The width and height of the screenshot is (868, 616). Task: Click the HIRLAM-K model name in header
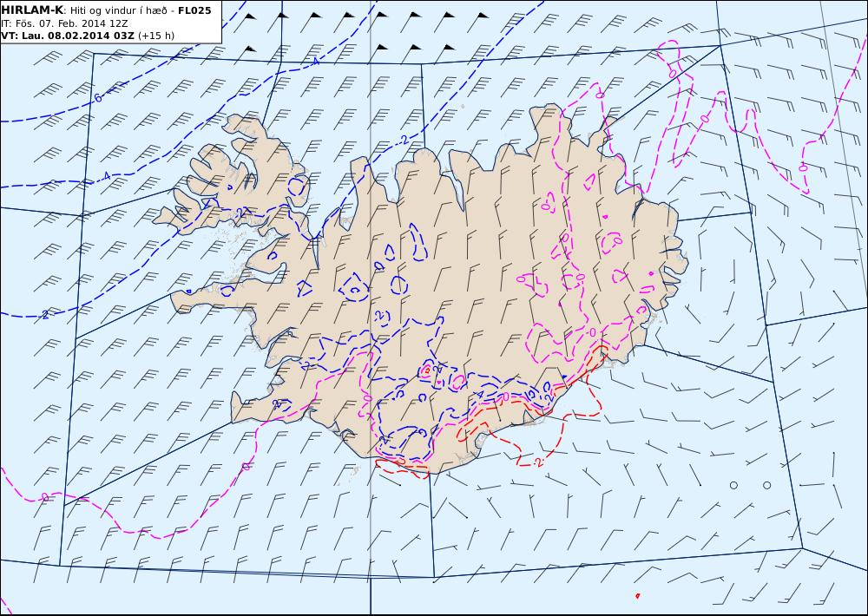[x=32, y=10]
